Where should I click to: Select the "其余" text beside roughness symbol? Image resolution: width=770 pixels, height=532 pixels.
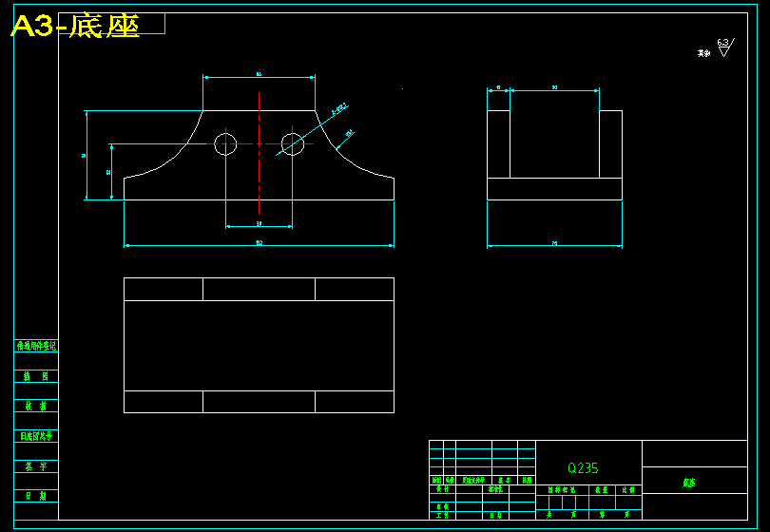click(x=703, y=53)
